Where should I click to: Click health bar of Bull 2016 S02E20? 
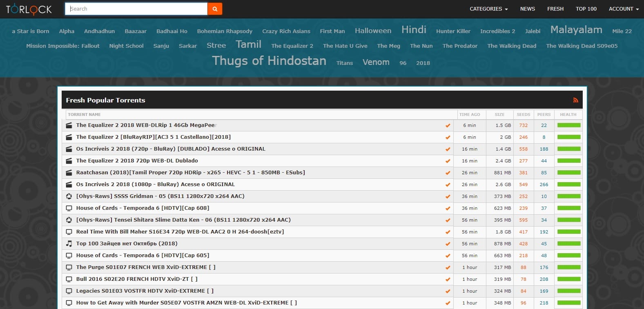click(568, 279)
